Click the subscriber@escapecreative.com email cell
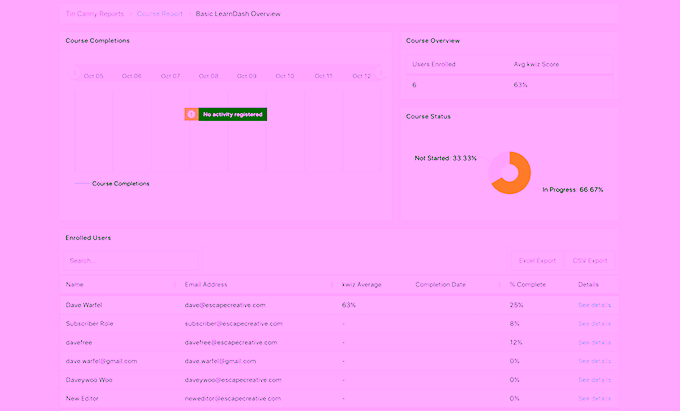680x411 pixels. click(x=233, y=324)
